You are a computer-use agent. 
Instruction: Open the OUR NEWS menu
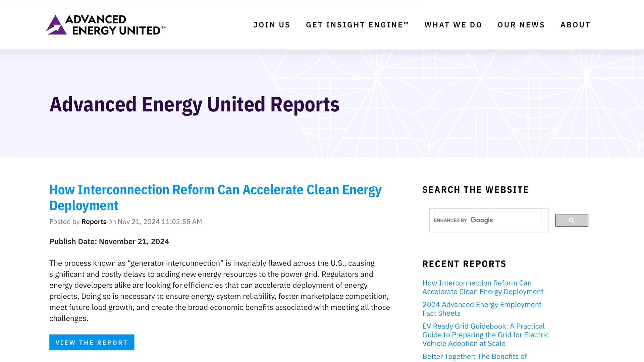pyautogui.click(x=521, y=24)
